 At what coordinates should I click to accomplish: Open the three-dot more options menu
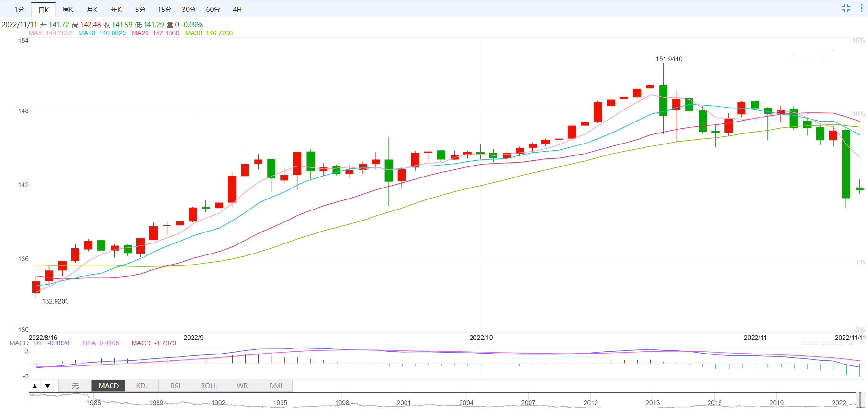pos(861,8)
